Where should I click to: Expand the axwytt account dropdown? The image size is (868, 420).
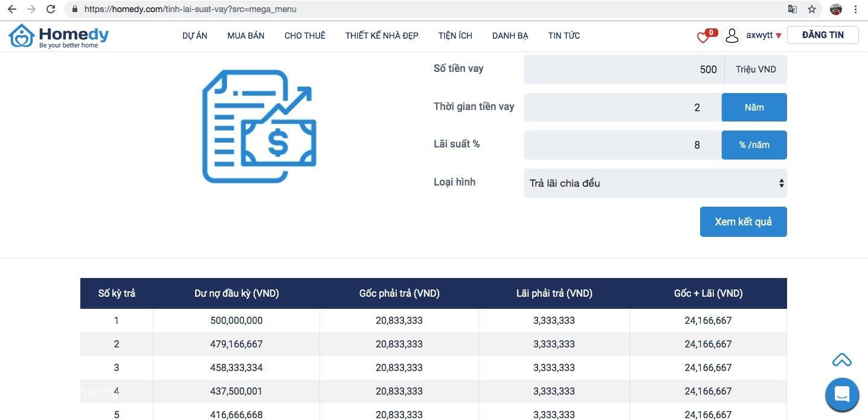[764, 35]
